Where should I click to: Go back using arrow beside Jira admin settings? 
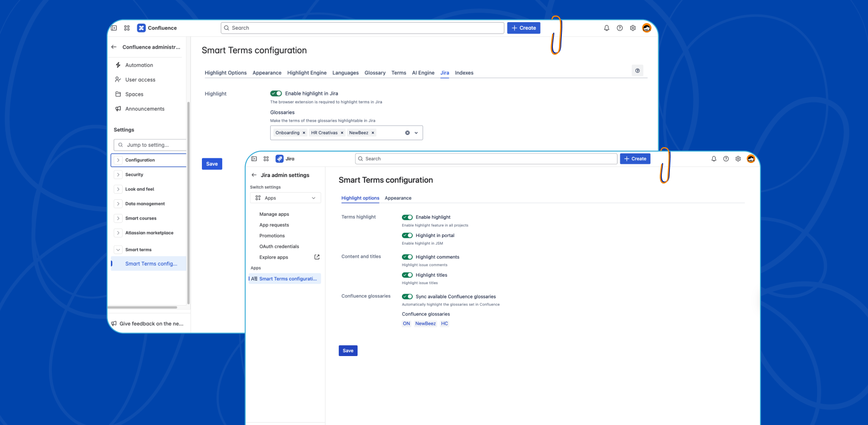pyautogui.click(x=254, y=175)
